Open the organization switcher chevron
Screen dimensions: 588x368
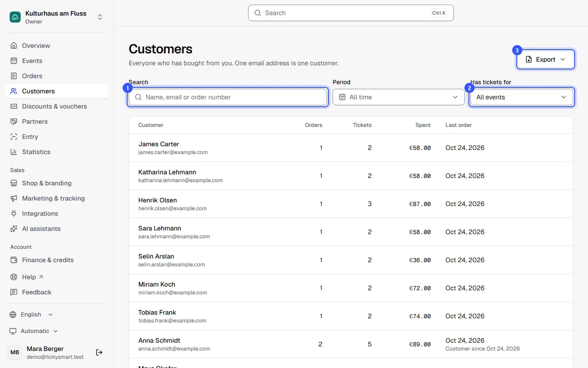(100, 17)
